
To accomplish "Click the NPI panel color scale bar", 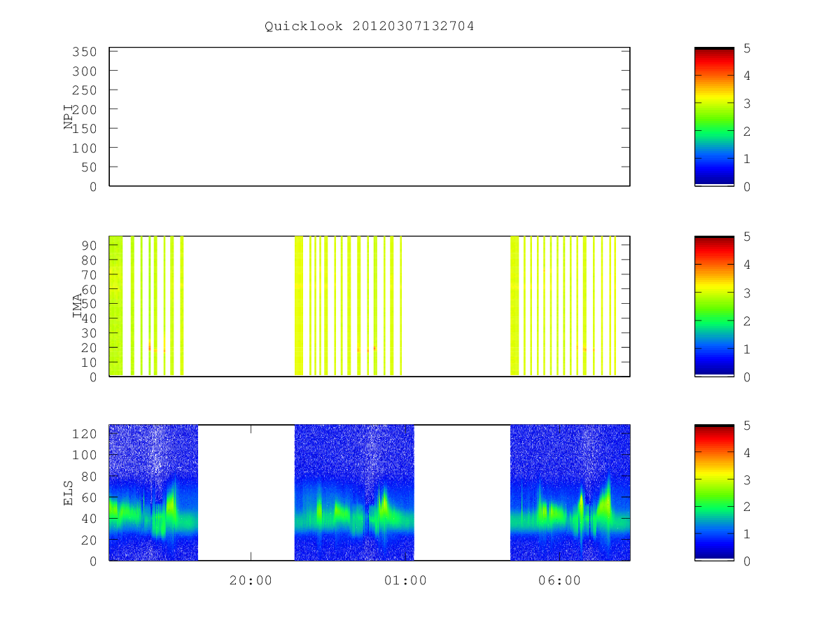I will (x=714, y=116).
